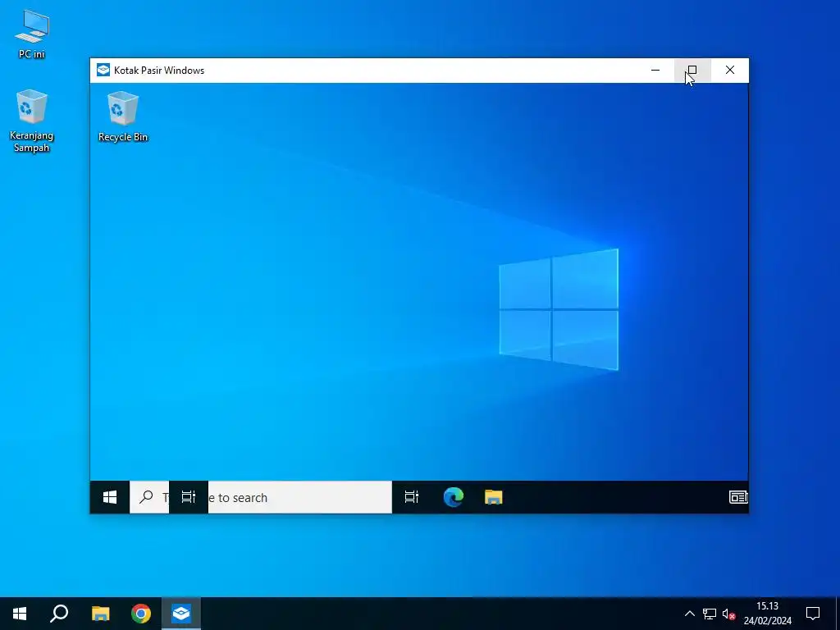The image size is (840, 630).
Task: Open the sandbox Start menu button
Action: pyautogui.click(x=110, y=497)
